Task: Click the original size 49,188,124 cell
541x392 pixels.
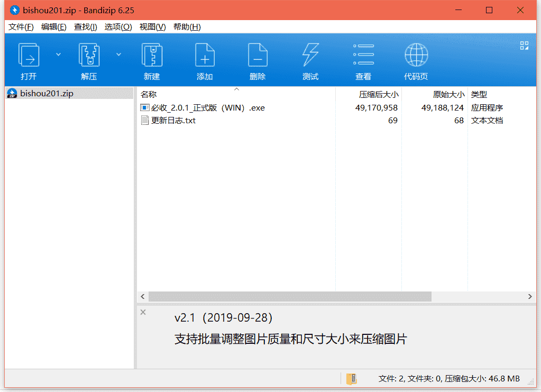Action: [x=442, y=108]
